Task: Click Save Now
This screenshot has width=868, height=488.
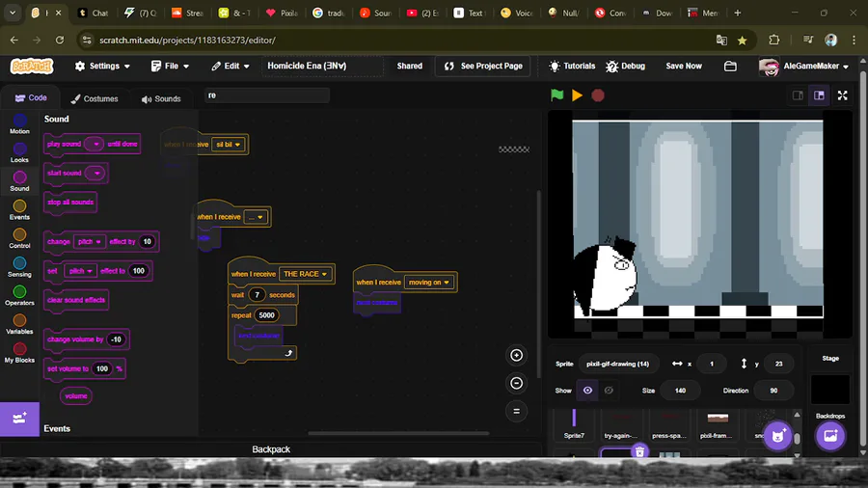Action: [684, 66]
